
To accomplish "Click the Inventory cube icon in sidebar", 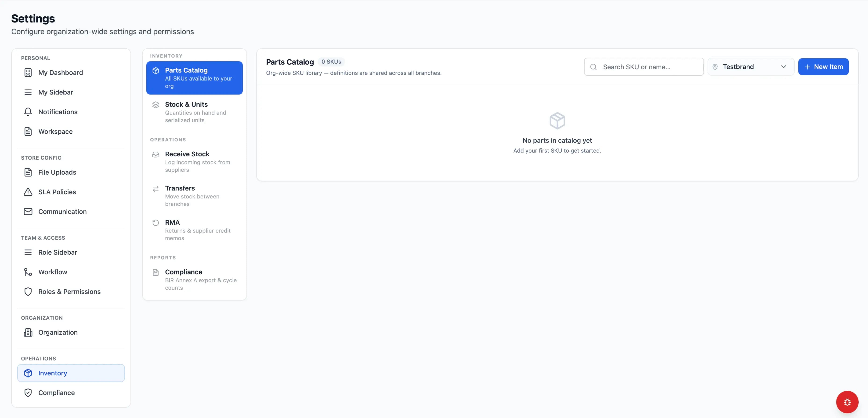I will (28, 373).
